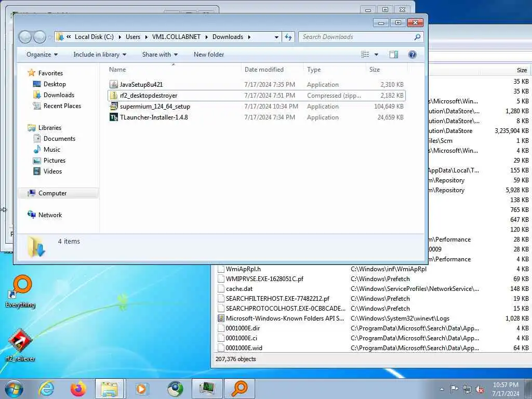Click the taskbar clock showing 10:57 PM
This screenshot has width=532, height=399.
tap(506, 389)
